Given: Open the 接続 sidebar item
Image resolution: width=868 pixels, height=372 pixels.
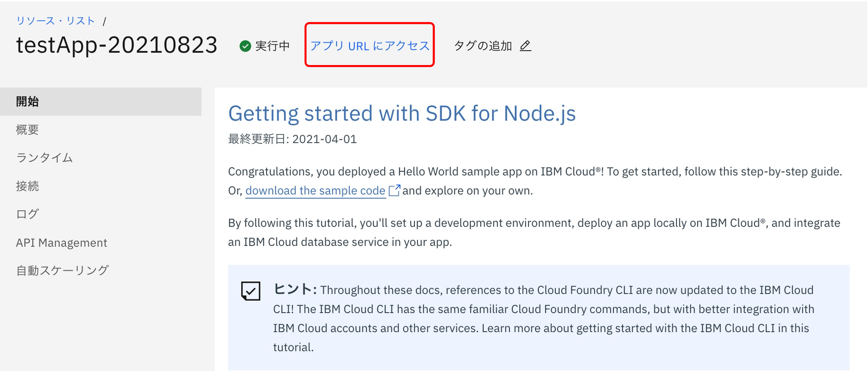Looking at the screenshot, I should (101, 186).
